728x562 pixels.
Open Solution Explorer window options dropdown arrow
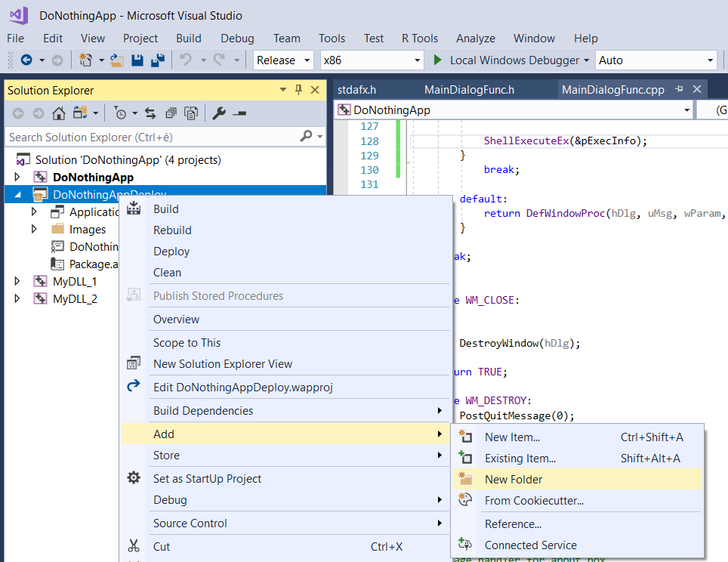(282, 89)
